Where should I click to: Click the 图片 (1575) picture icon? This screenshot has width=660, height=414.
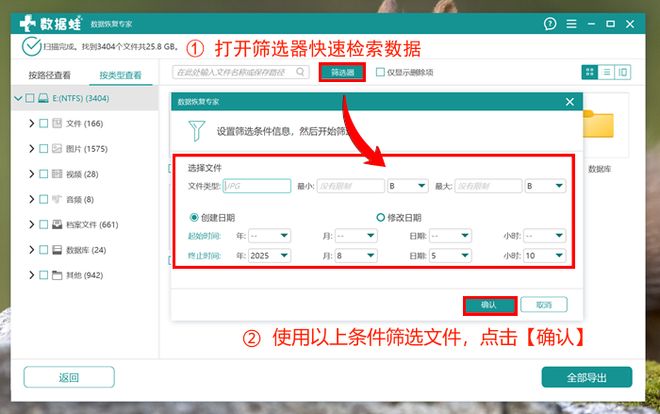(57, 149)
